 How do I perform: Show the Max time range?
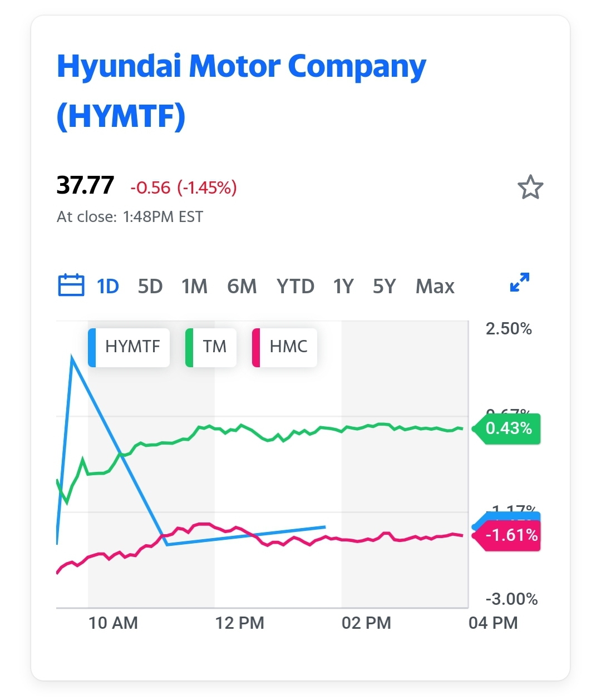[435, 287]
